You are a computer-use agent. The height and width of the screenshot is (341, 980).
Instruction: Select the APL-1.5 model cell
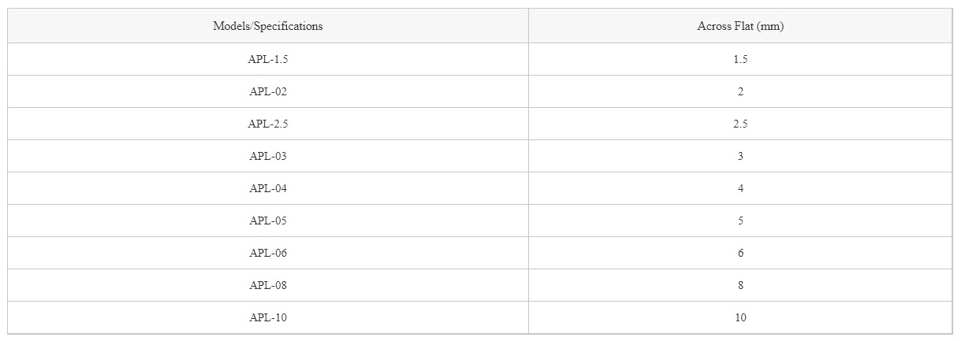268,59
